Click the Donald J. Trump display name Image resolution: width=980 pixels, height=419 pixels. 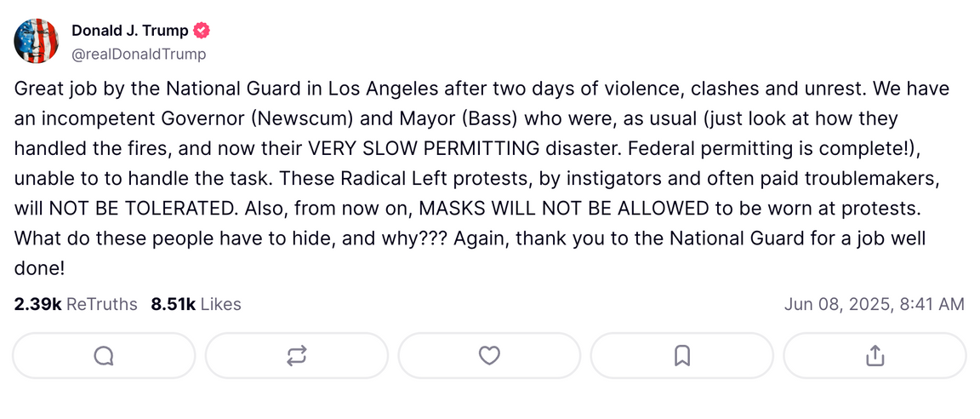129,31
